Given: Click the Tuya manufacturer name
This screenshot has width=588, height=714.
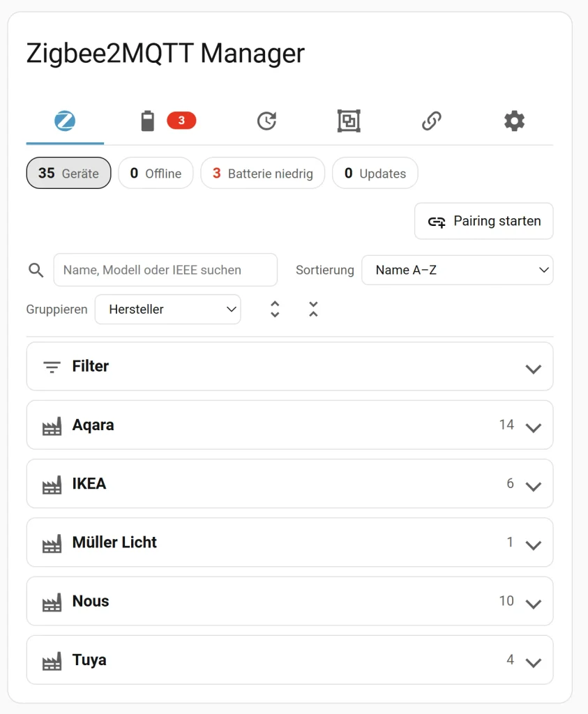Looking at the screenshot, I should [89, 660].
